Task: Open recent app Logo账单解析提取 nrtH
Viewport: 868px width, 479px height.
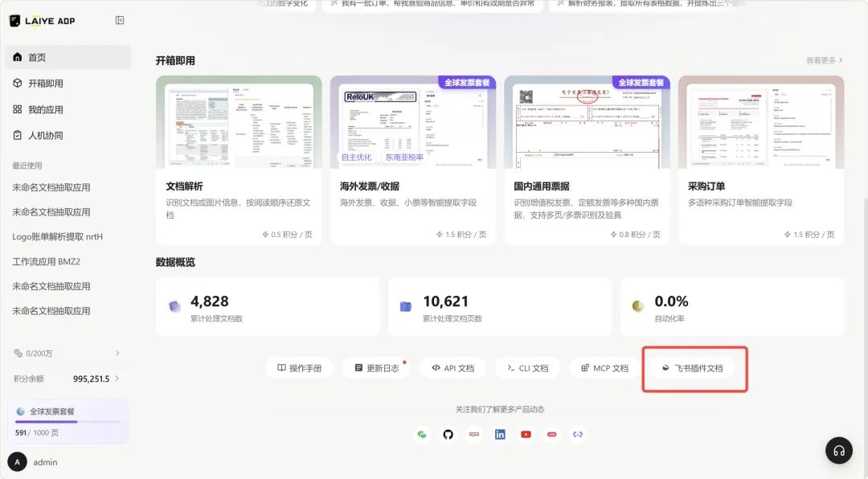Action: click(x=58, y=236)
